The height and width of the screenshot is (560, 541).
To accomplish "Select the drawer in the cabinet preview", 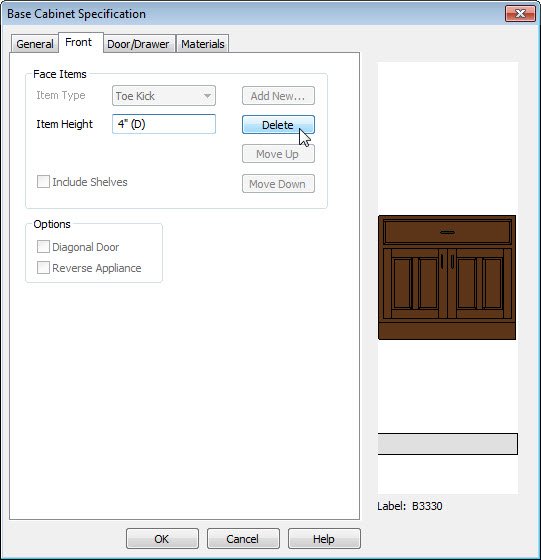I will coord(447,232).
